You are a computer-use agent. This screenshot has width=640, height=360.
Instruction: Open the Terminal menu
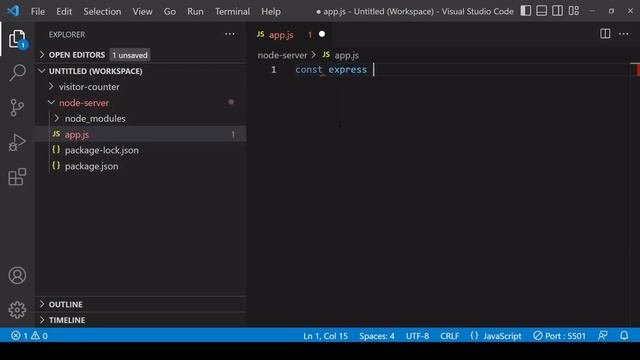232,11
